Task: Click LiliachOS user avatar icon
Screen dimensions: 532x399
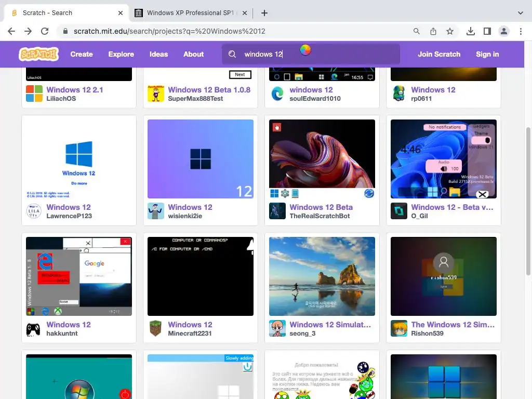Action: pyautogui.click(x=34, y=94)
